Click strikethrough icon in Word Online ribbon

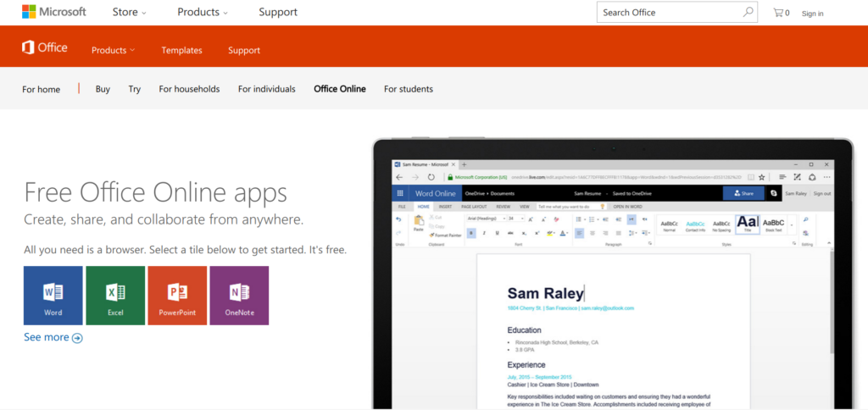[x=510, y=233]
